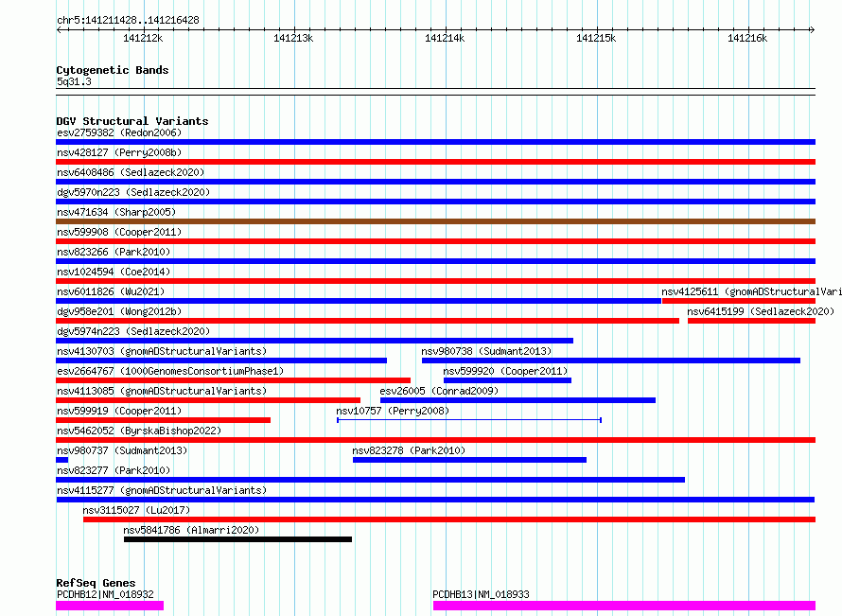Open the nsv6415199 (Sedlazeck2020) label

pyautogui.click(x=761, y=311)
